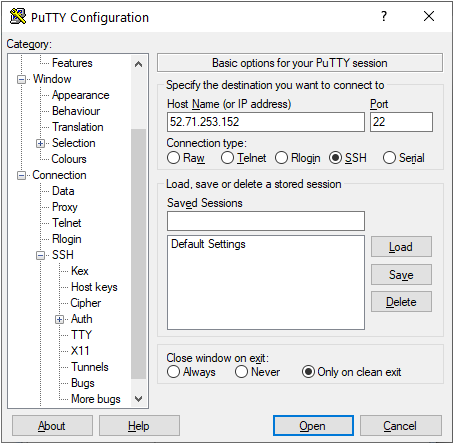
Task: Open the Rlogin settings in category tree
Action: [x=67, y=239]
